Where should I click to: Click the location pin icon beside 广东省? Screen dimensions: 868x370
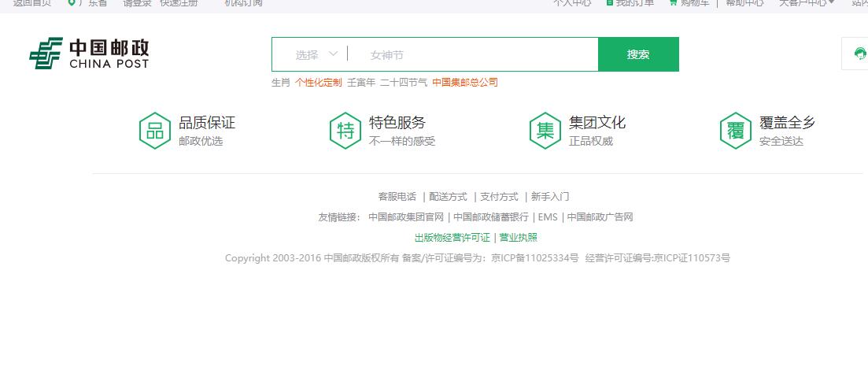(x=72, y=3)
